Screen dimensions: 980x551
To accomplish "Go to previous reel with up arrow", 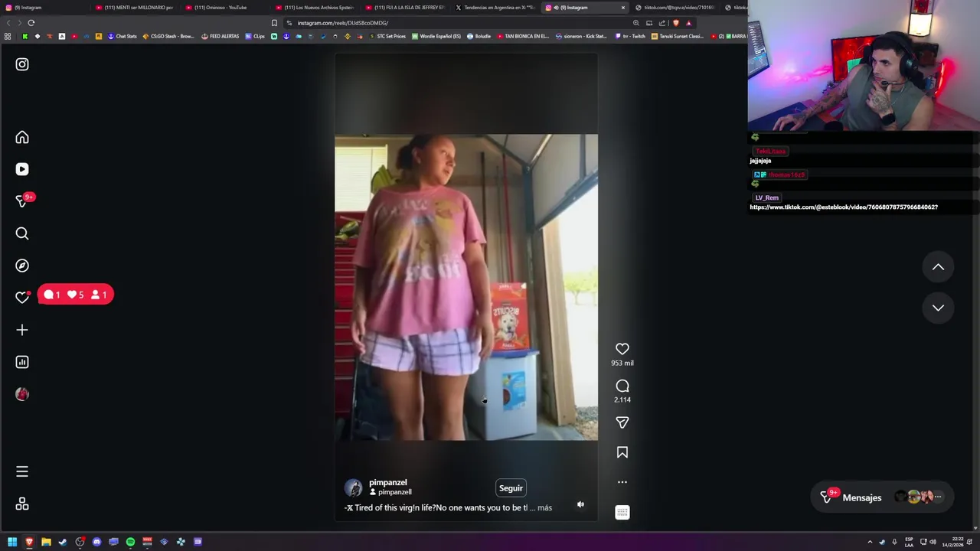I will coord(938,267).
